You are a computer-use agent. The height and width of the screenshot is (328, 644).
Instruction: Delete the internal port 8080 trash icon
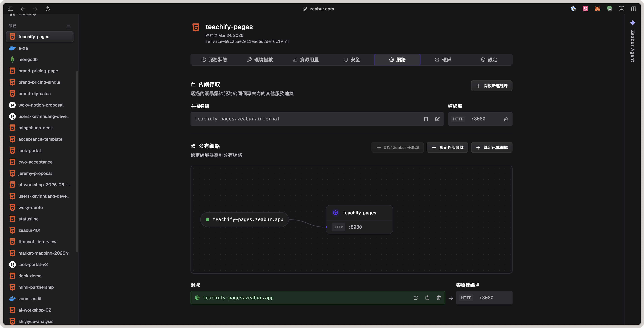pyautogui.click(x=505, y=119)
